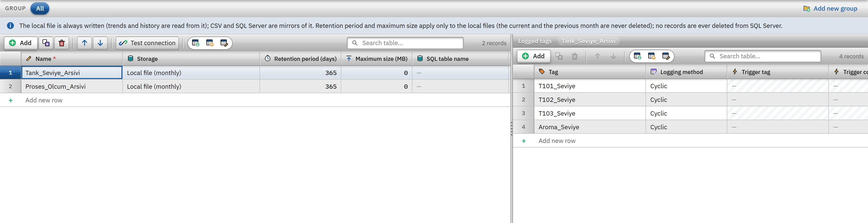Open Storage dropdown for Tank_Seviye_Arsivi
This screenshot has width=868, height=223.
[x=191, y=73]
